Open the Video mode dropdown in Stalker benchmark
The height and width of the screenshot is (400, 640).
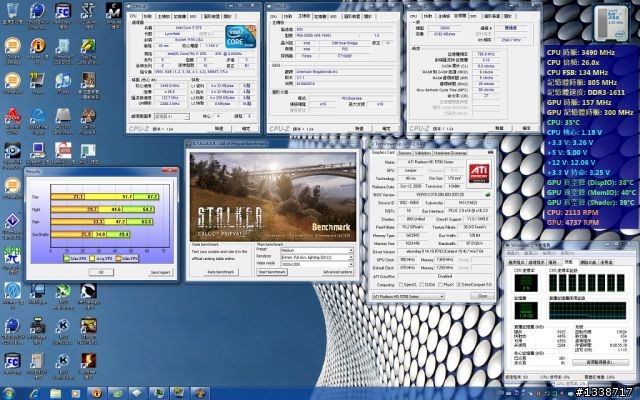pos(317,264)
